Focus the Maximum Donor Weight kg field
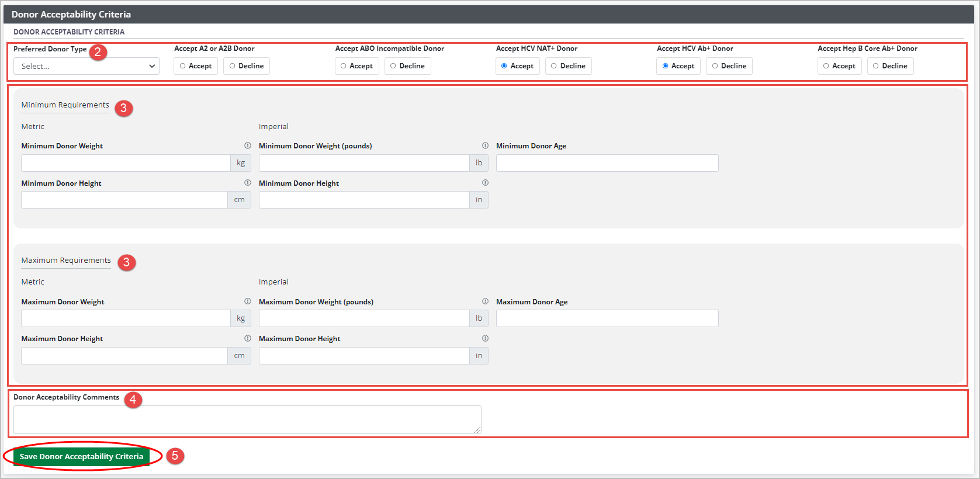Image resolution: width=980 pixels, height=479 pixels. click(126, 318)
